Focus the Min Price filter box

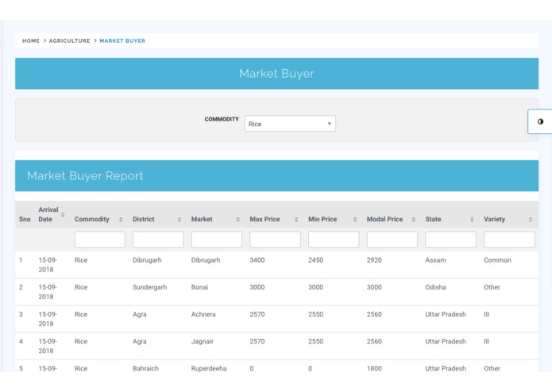coord(334,240)
